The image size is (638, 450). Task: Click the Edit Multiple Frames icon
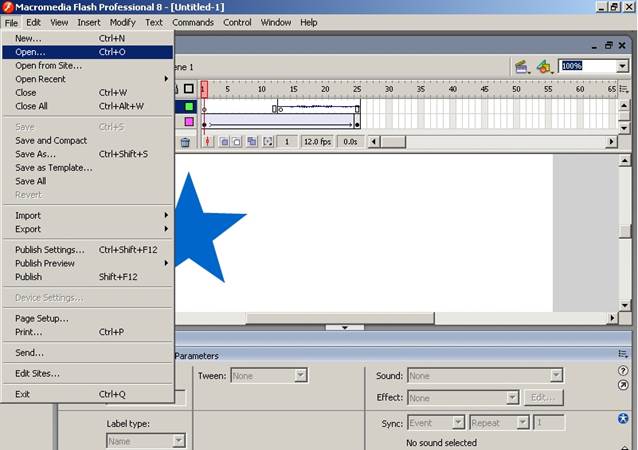pos(252,142)
